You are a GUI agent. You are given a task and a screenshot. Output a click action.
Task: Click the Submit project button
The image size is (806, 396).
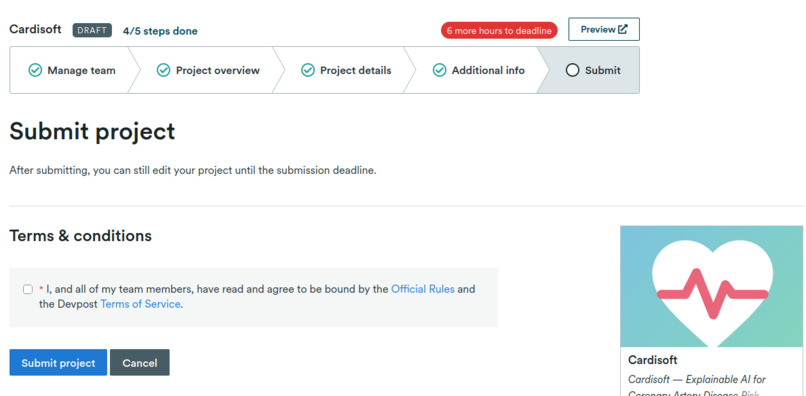click(58, 363)
